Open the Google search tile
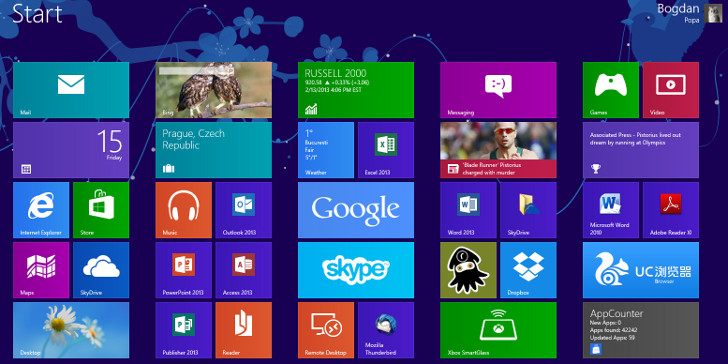This screenshot has height=364, width=728. pos(356,210)
